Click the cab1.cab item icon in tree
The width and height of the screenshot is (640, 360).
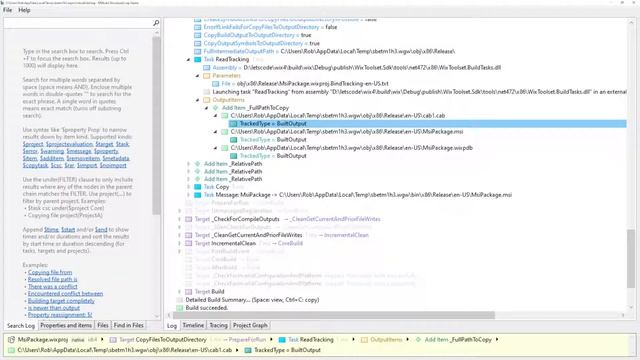tap(224, 116)
